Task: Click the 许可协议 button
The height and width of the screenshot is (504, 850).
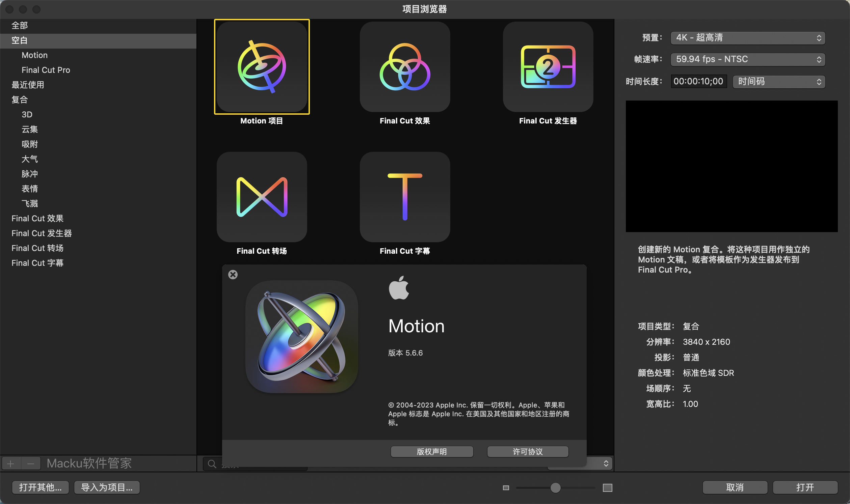Action: [528, 452]
